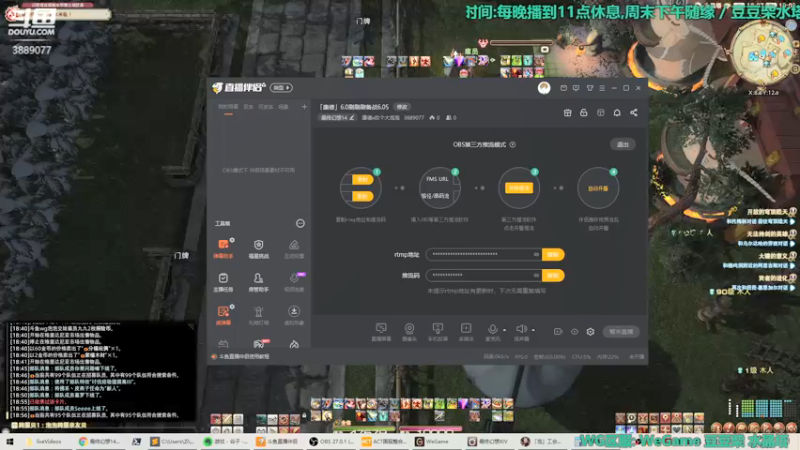Viewport: 800px width, 450px height.
Task: Click the exit OBS mode button
Action: pyautogui.click(x=622, y=144)
